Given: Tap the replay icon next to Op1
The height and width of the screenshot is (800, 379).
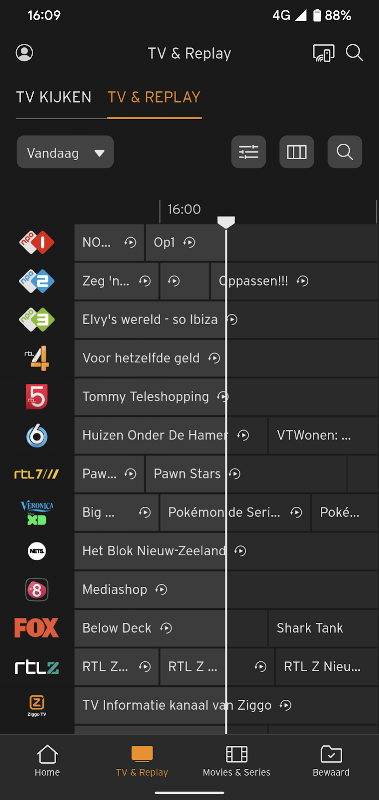Looking at the screenshot, I should pyautogui.click(x=189, y=243).
